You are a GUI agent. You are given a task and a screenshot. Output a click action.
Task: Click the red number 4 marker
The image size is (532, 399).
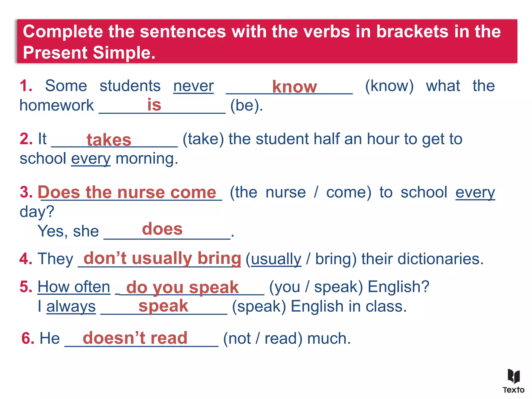[26, 259]
